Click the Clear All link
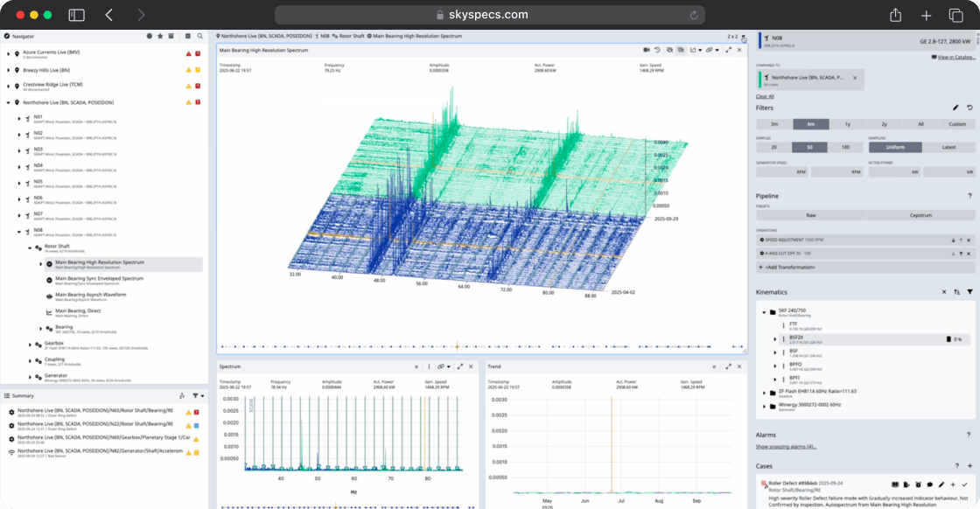 click(765, 96)
